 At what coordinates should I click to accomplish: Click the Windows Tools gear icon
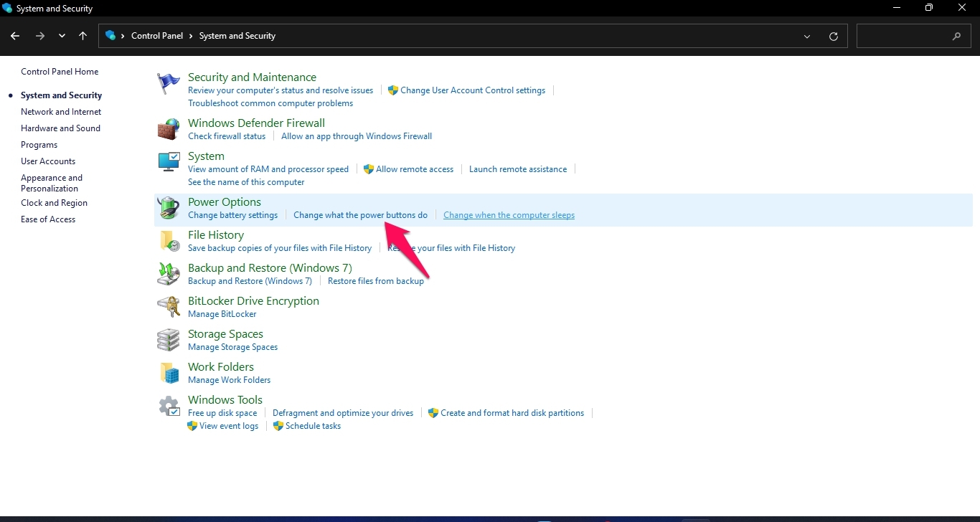pyautogui.click(x=169, y=406)
